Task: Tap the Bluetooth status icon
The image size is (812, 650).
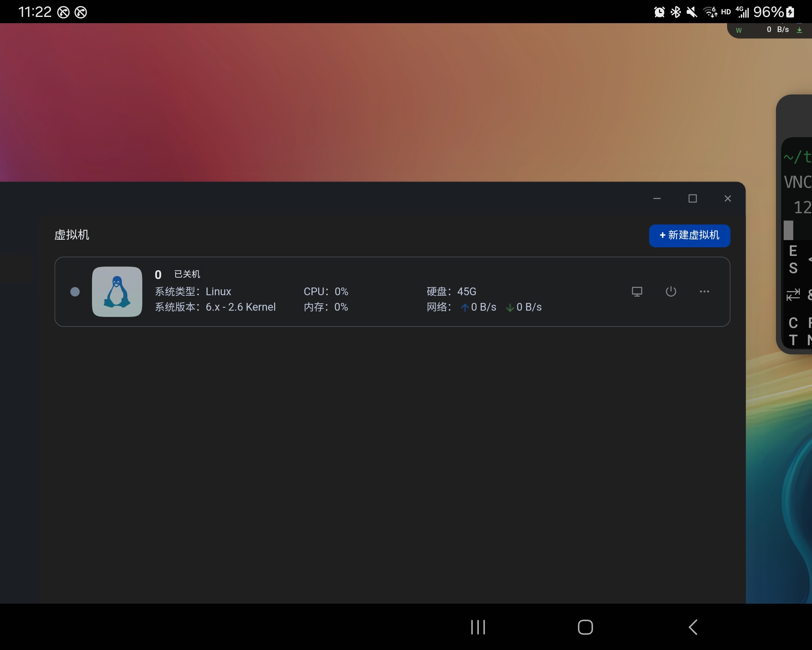Action: coord(676,12)
